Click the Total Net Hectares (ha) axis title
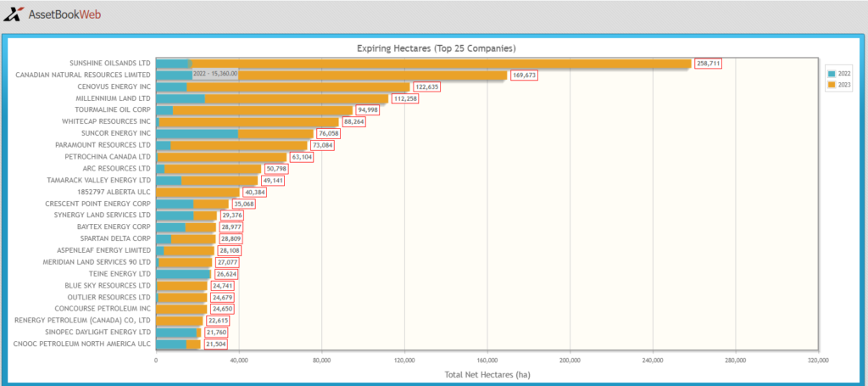 point(487,375)
